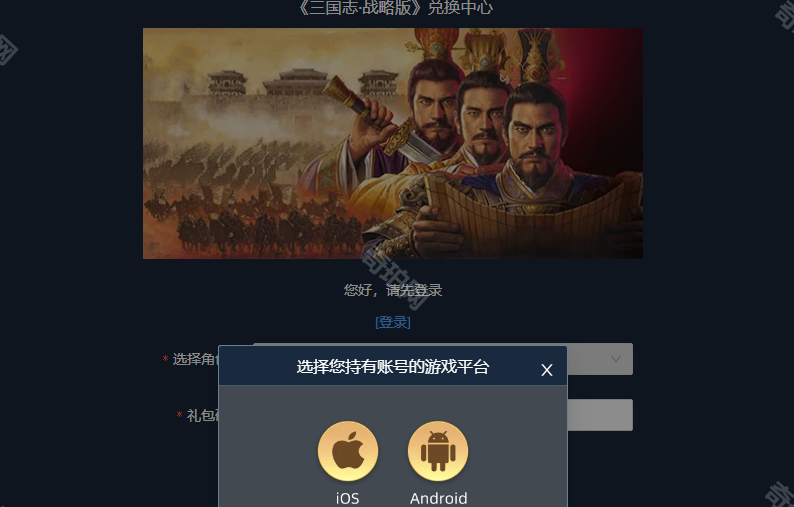This screenshot has height=507, width=794.
Task: Click the Android text label
Action: pos(439,498)
